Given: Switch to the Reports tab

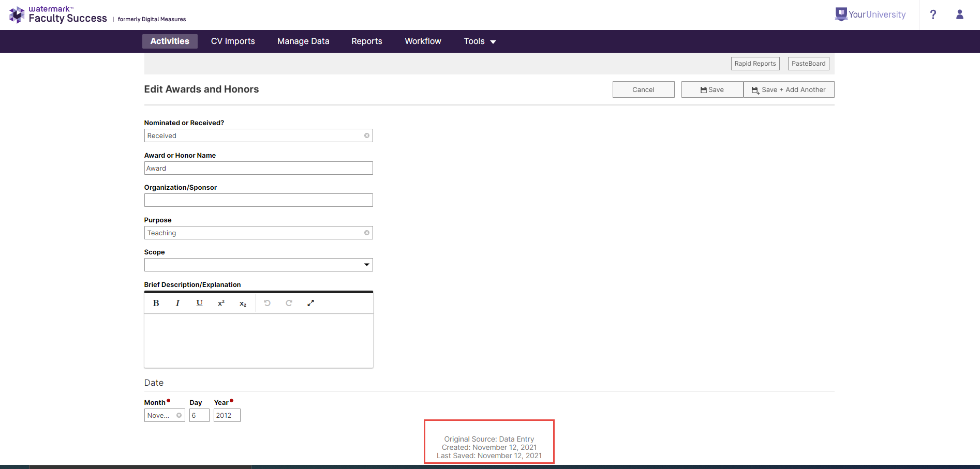Looking at the screenshot, I should coord(367,41).
